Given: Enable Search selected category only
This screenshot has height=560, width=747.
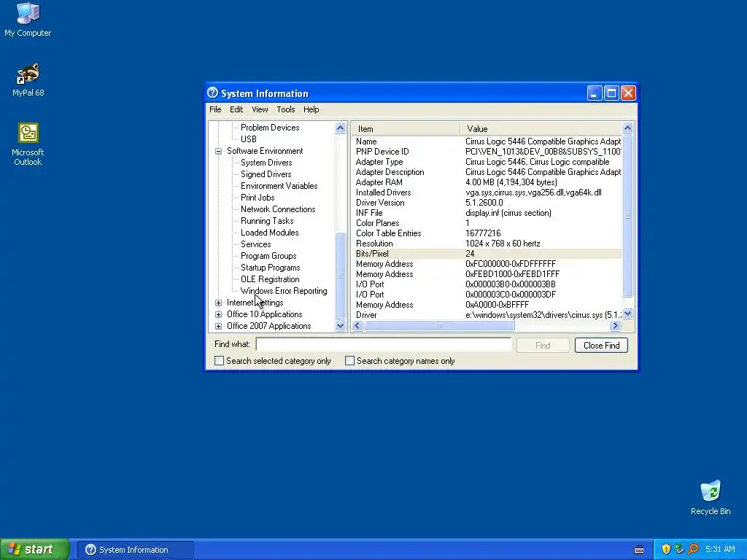Looking at the screenshot, I should [219, 361].
